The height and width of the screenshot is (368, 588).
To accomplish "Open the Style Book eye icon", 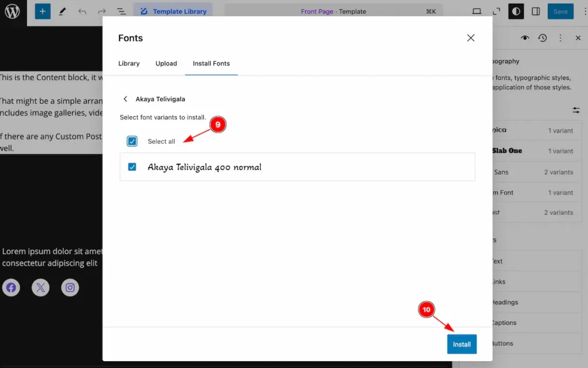I will (x=525, y=38).
